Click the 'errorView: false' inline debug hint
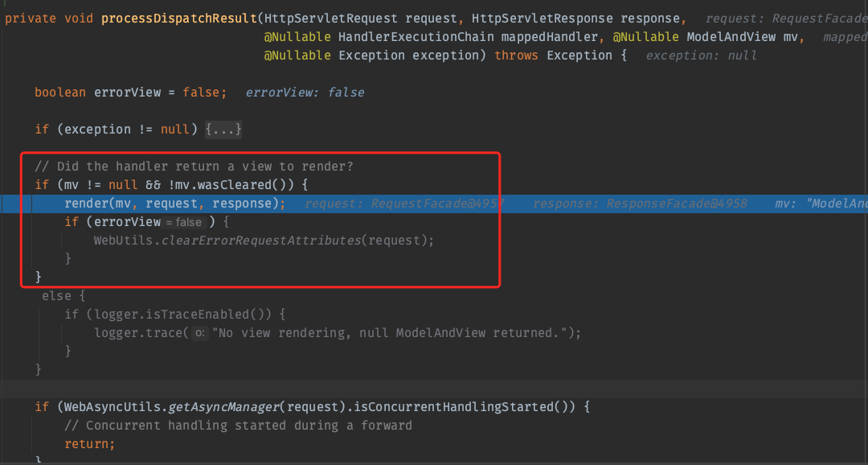The width and height of the screenshot is (868, 465). coord(305,93)
